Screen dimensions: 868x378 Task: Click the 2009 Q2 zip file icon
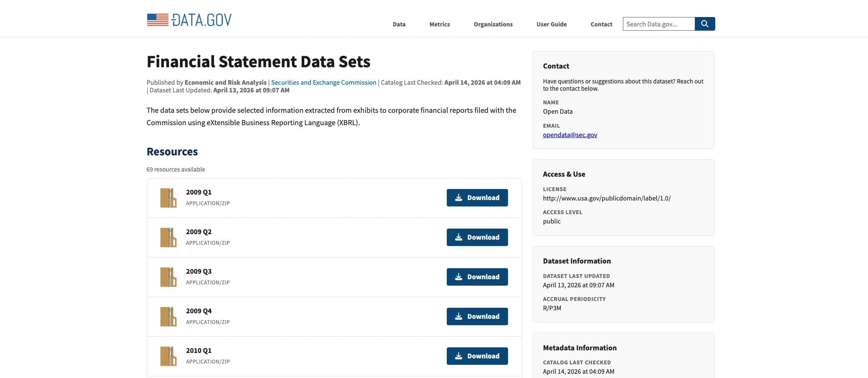click(x=168, y=238)
